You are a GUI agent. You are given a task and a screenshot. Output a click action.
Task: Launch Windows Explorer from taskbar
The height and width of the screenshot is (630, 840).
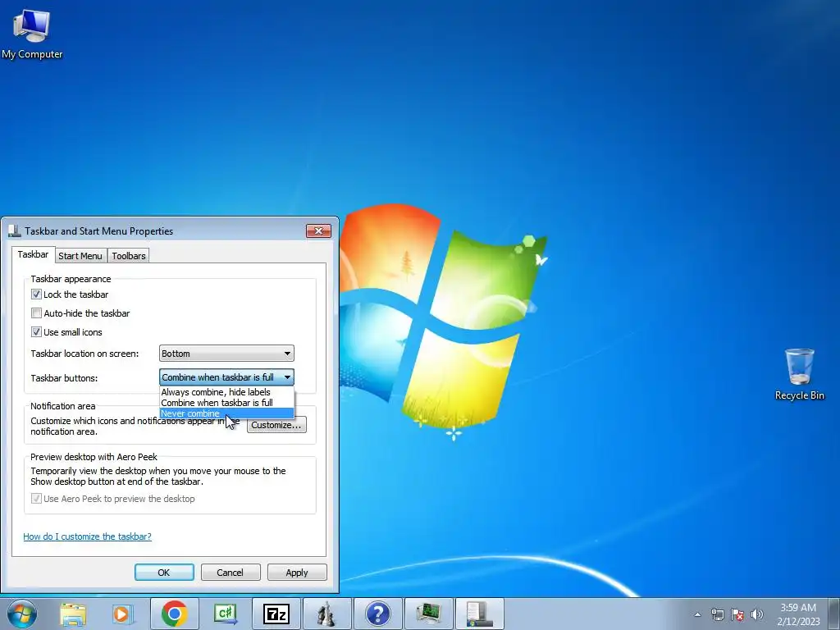point(73,614)
